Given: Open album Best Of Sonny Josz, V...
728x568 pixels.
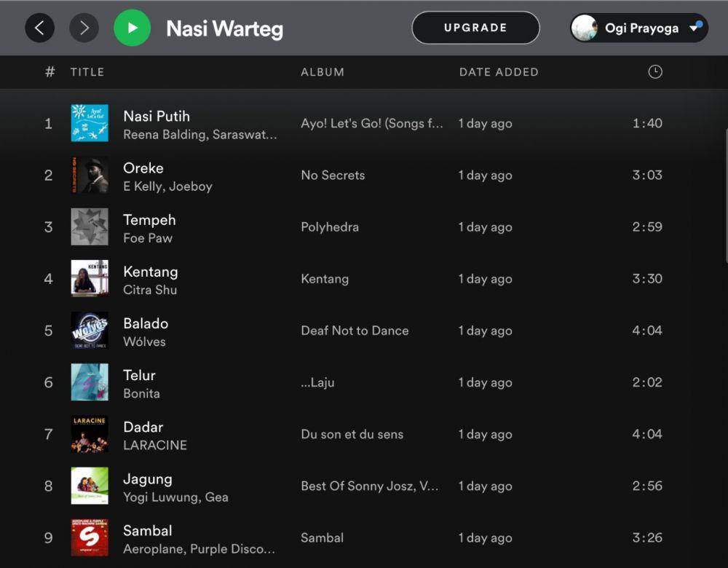Looking at the screenshot, I should point(370,486).
